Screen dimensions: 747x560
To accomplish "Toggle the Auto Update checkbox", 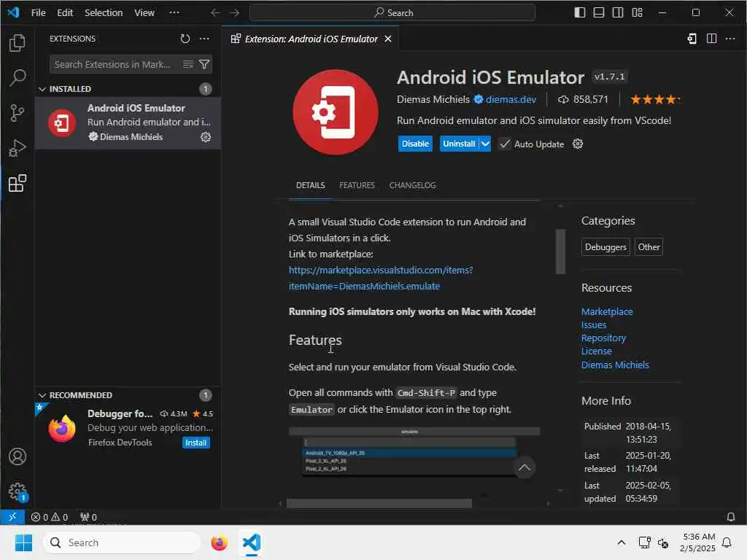I will click(x=505, y=144).
